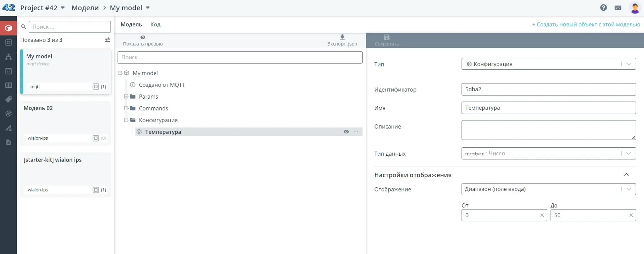Click the help question mark icon
The image size is (644, 254).
click(603, 8)
